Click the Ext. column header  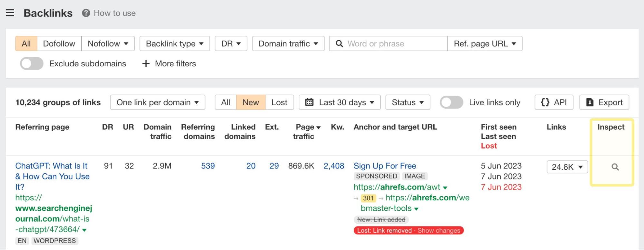click(272, 127)
